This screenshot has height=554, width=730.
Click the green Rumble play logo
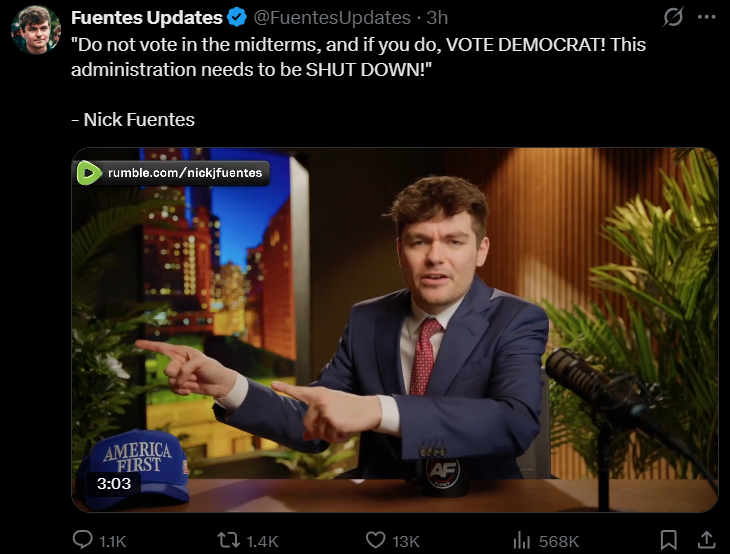click(x=88, y=173)
